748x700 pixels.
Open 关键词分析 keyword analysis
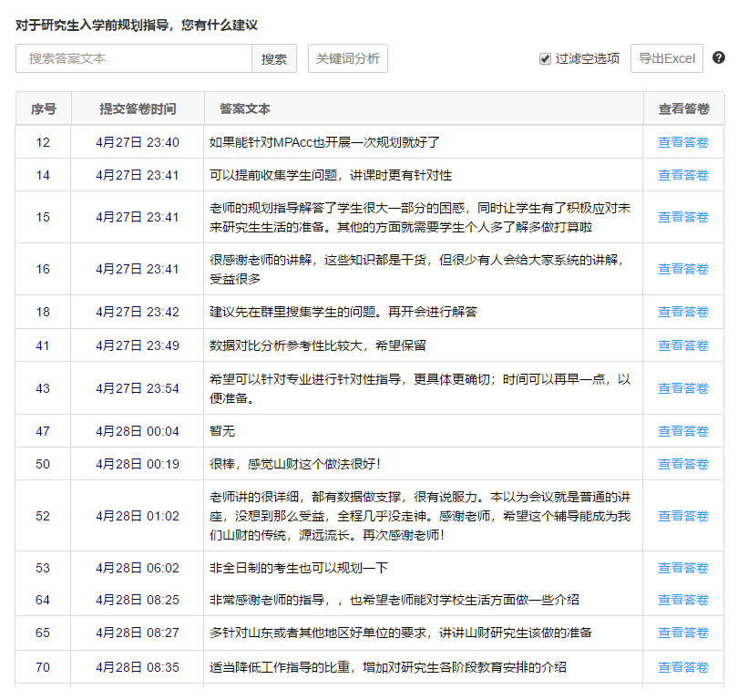[x=348, y=58]
